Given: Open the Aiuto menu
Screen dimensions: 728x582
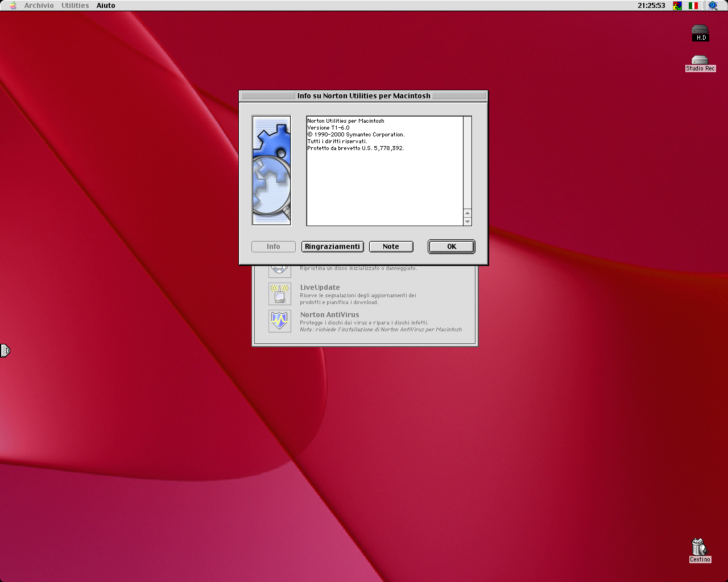Looking at the screenshot, I should (106, 6).
